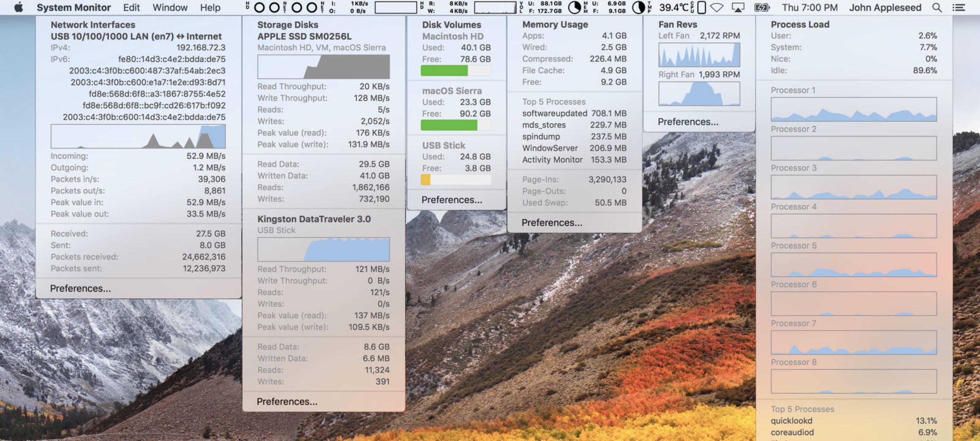Open the battery status menu
Screen dimensions: 980x441
(x=762, y=7)
